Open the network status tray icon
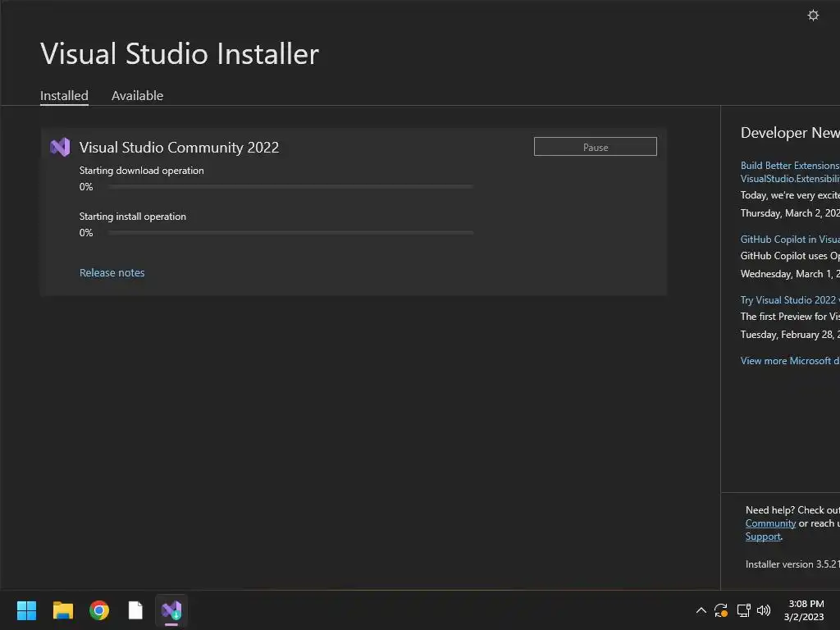The height and width of the screenshot is (630, 840). 743,610
